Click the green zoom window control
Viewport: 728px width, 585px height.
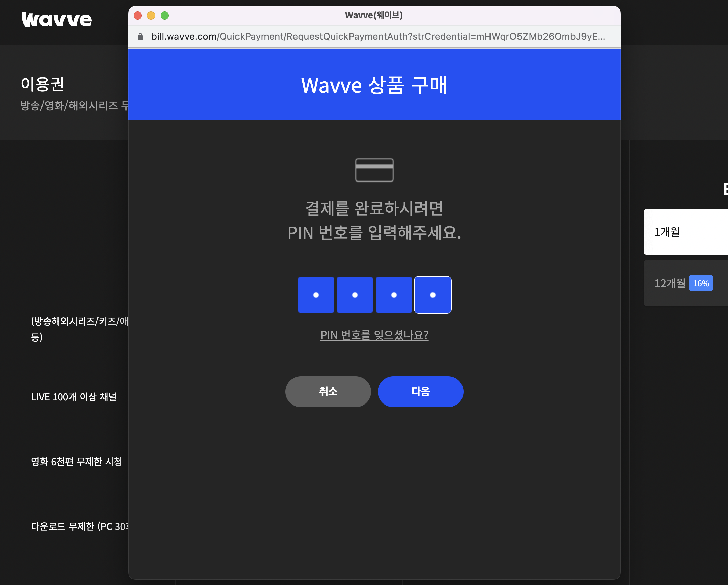pos(165,15)
